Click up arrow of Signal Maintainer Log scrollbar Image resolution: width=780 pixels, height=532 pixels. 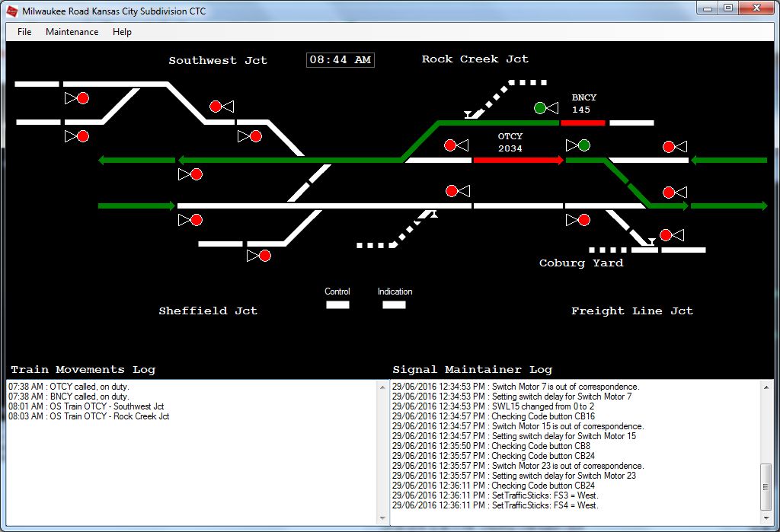point(766,387)
